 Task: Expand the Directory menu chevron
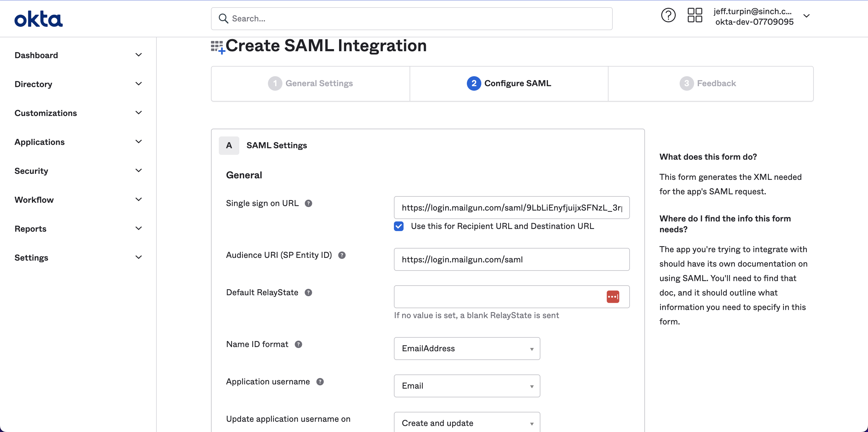click(x=139, y=84)
